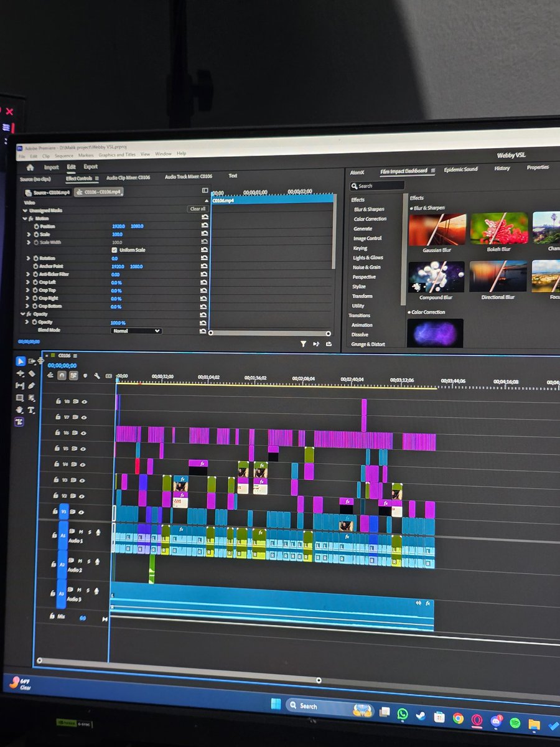Hide track V2 with eye icon
This screenshot has height=747, width=560.
pos(82,496)
